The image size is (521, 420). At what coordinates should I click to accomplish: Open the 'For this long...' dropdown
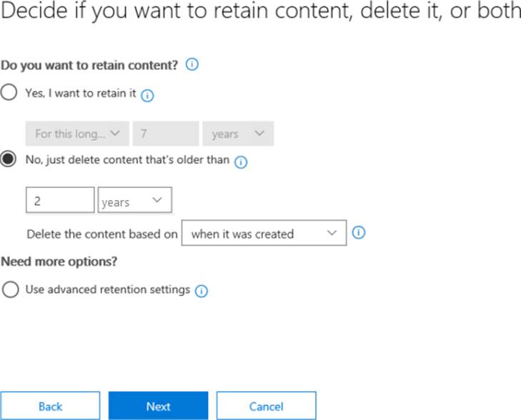77,134
